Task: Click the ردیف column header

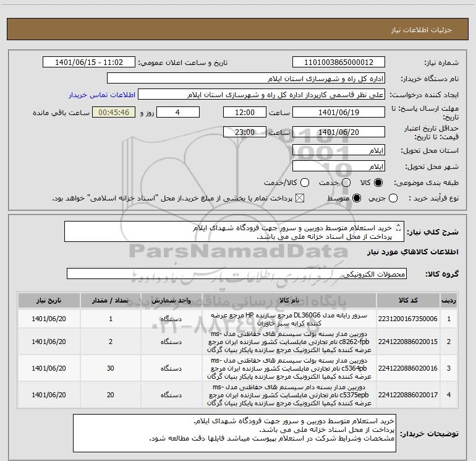Action: tap(449, 301)
